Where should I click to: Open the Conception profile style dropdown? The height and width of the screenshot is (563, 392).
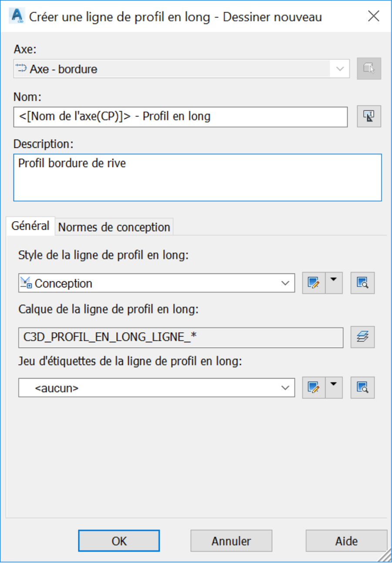point(157,283)
